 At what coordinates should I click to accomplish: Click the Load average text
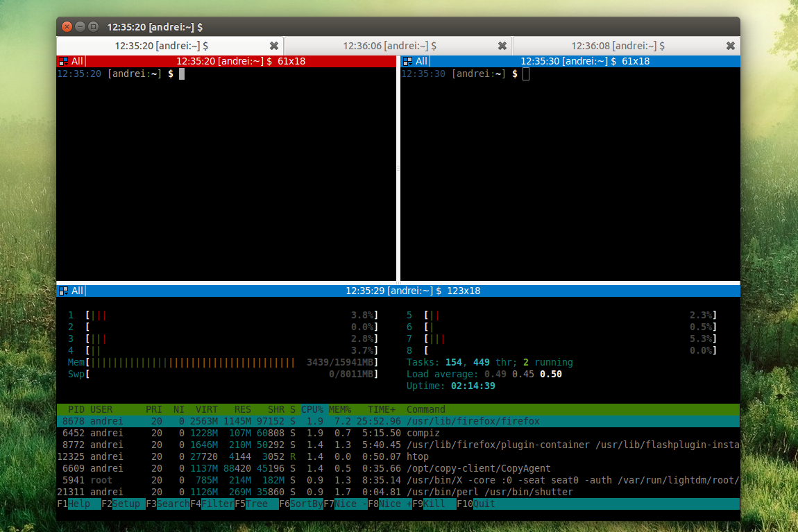484,374
